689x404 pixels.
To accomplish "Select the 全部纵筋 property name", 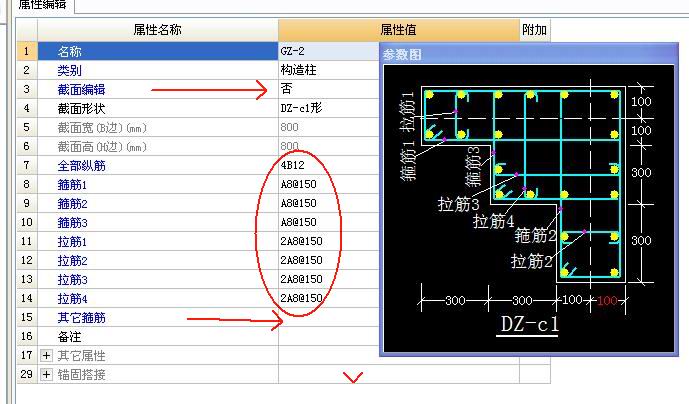I will click(81, 166).
